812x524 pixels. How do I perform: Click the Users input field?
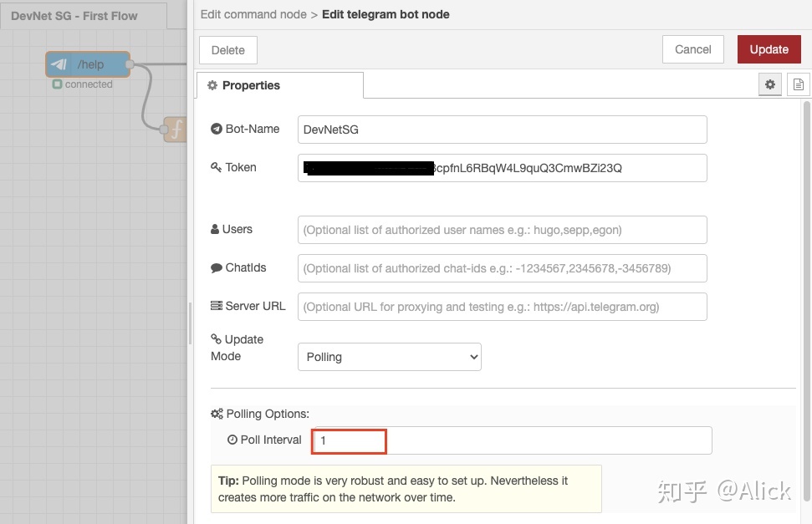503,230
